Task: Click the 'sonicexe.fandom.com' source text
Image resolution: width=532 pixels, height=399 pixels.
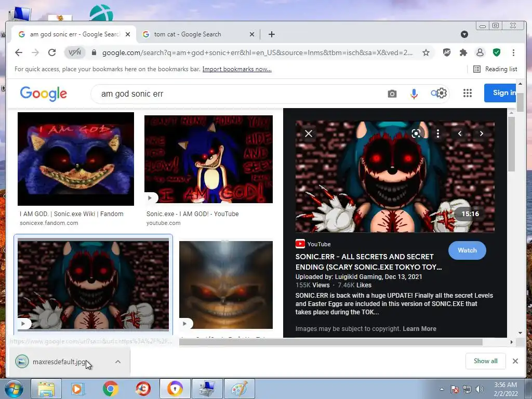Action: point(49,223)
